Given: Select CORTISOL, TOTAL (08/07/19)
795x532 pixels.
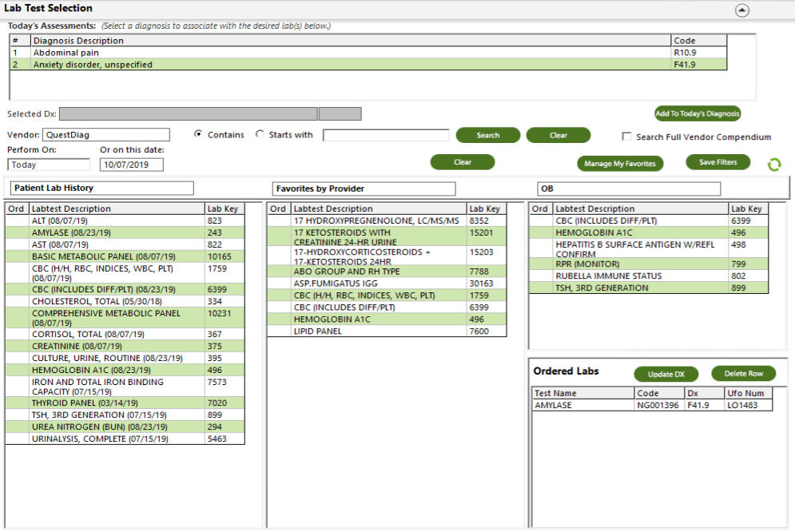Looking at the screenshot, I should [125, 334].
